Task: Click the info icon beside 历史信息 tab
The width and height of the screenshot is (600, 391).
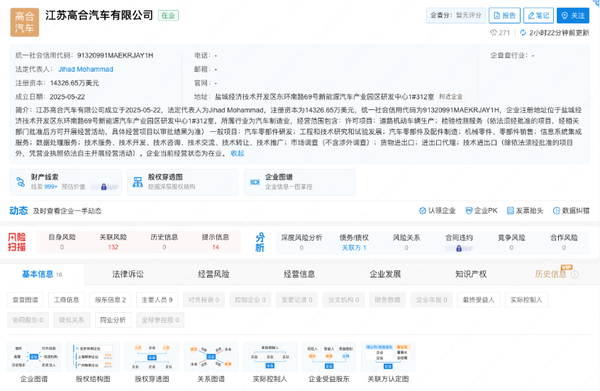Action: tap(575, 274)
